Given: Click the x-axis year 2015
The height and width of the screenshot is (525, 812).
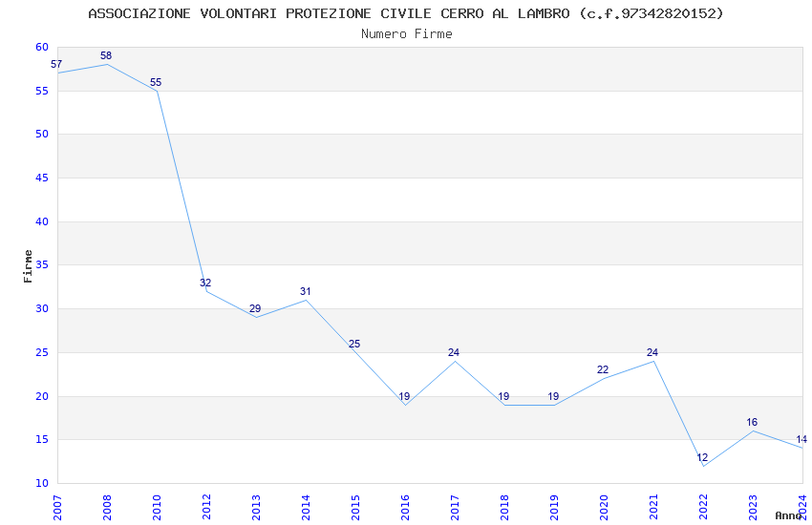Looking at the screenshot, I should [355, 508].
